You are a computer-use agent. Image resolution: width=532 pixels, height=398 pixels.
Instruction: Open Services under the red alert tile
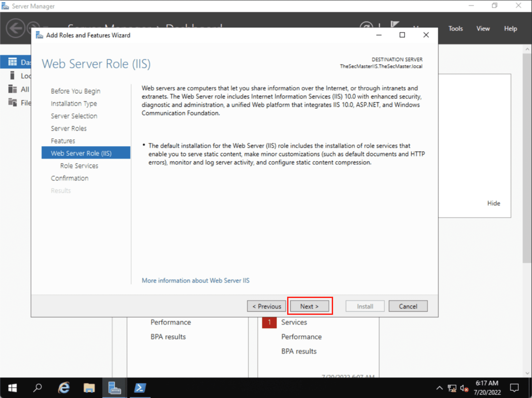[294, 322]
